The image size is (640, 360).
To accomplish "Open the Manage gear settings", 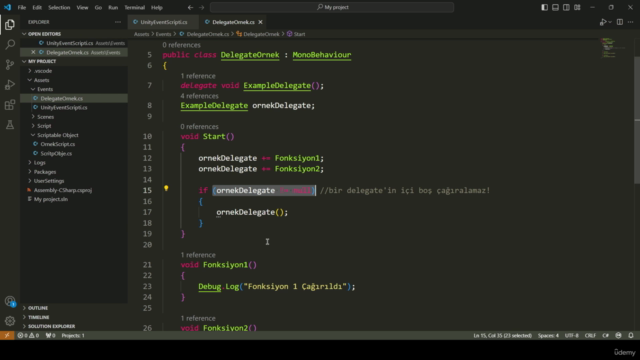I will [10, 321].
